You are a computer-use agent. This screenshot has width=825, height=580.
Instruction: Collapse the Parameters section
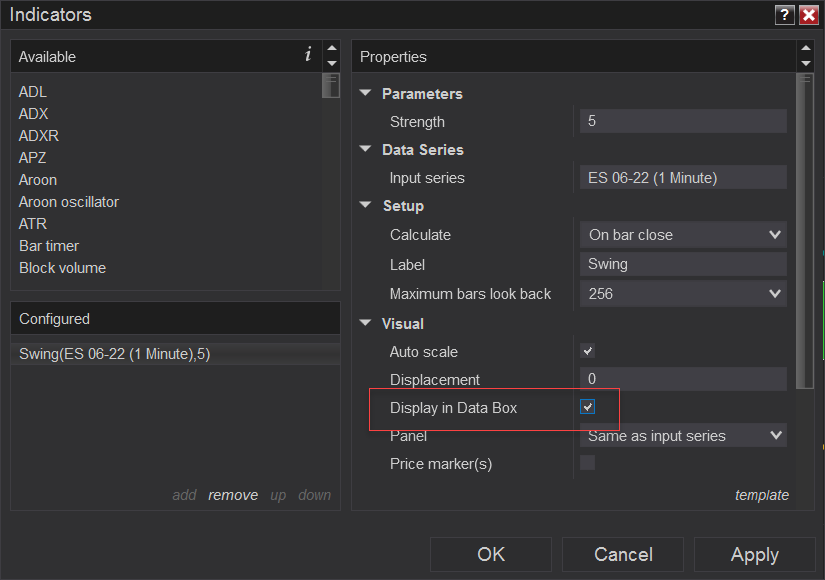tap(366, 94)
